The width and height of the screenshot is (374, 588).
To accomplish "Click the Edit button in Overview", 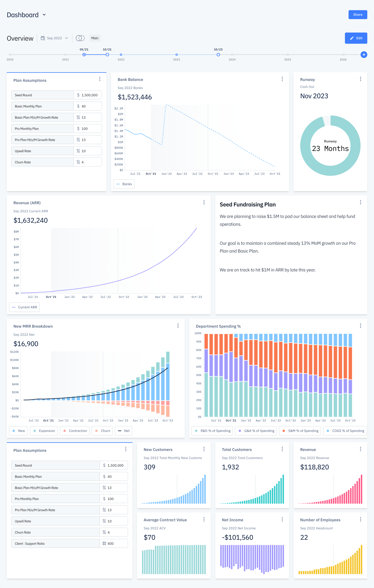I will 356,38.
